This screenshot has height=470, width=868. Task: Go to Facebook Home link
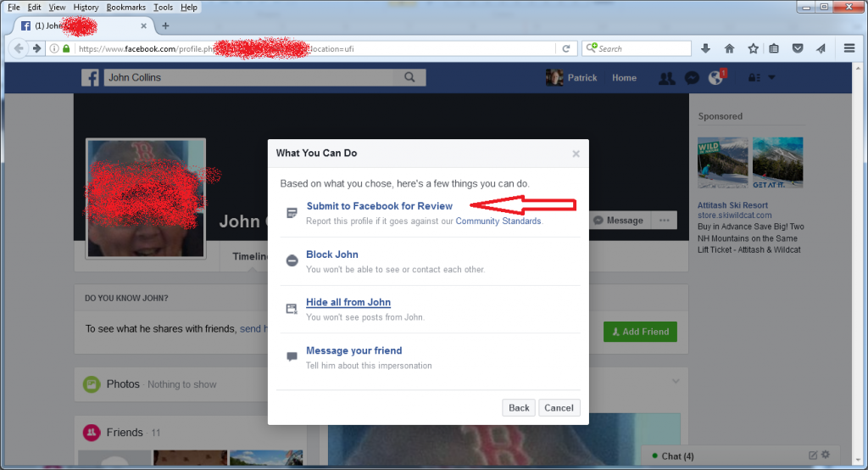click(624, 78)
